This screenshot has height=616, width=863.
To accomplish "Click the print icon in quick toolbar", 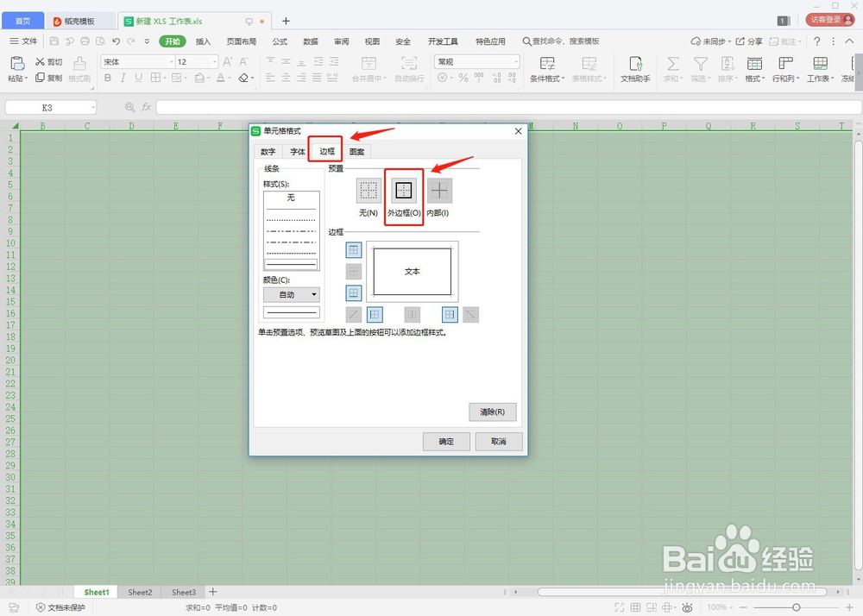I will (x=85, y=41).
